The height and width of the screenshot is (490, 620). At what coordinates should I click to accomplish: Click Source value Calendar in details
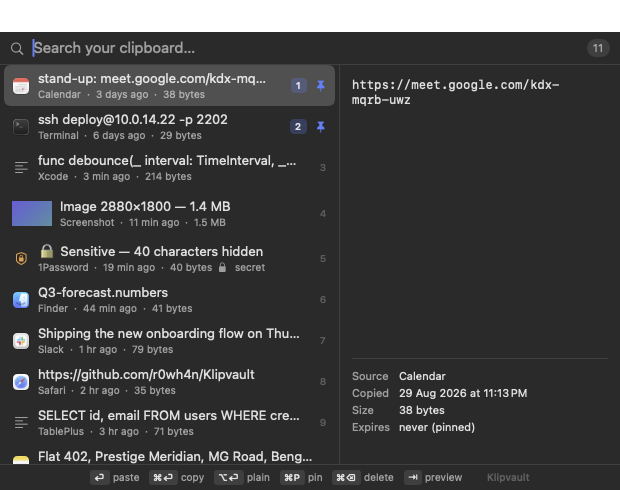point(422,376)
